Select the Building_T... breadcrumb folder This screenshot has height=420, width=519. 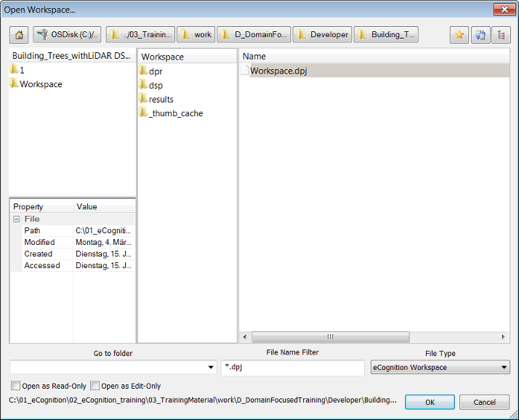coord(386,35)
